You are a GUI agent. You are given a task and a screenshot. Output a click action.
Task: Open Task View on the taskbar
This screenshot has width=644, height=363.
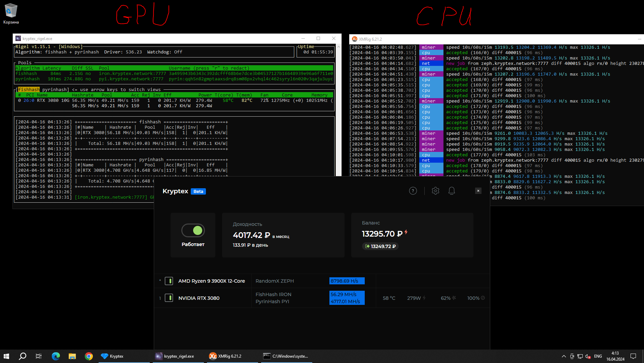point(39,356)
